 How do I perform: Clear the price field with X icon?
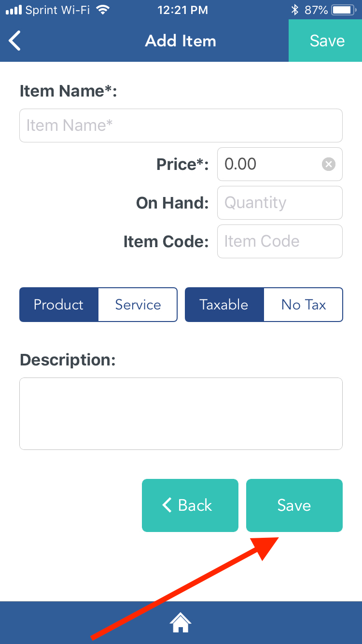pyautogui.click(x=328, y=164)
